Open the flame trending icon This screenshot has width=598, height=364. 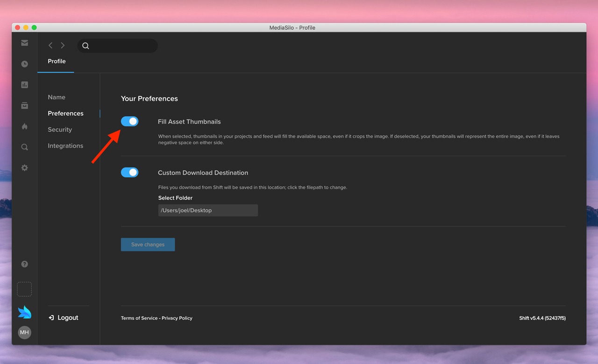coord(24,126)
